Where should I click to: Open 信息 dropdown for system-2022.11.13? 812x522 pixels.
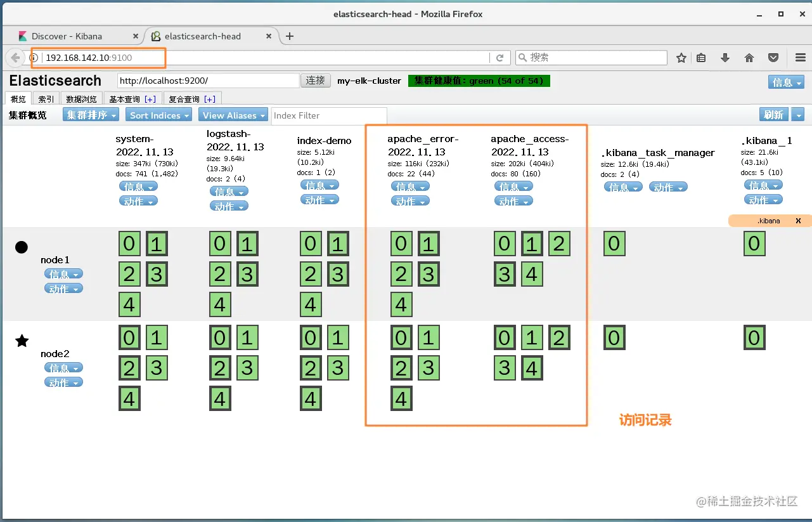pyautogui.click(x=138, y=186)
